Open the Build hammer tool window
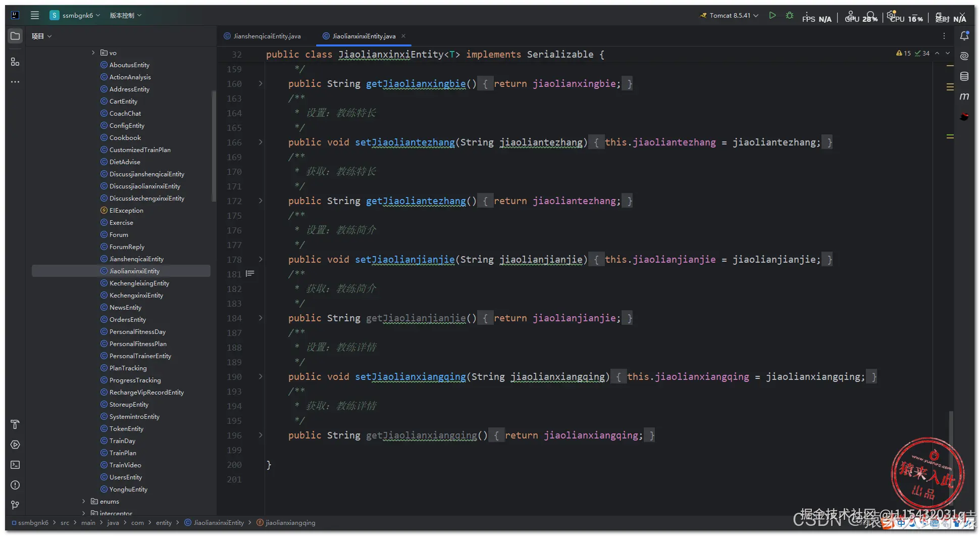The width and height of the screenshot is (980, 536). (15, 424)
